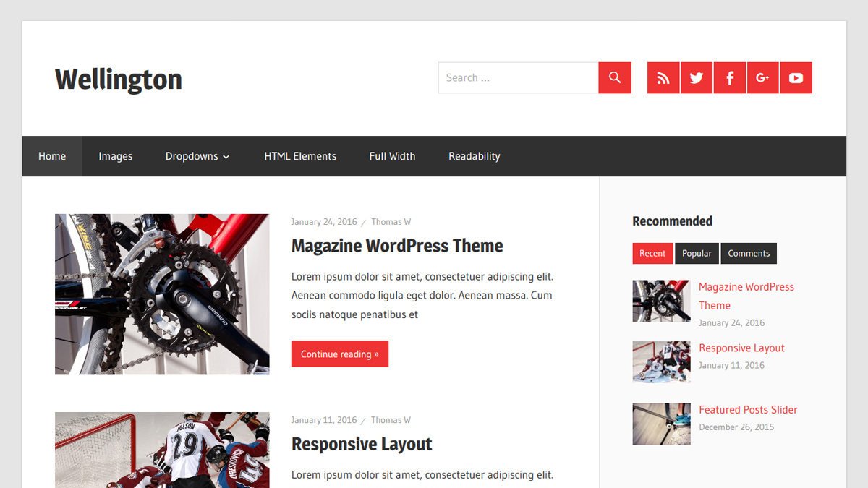Open the Magazine WordPress Theme post title
868x488 pixels.
pyautogui.click(x=397, y=246)
